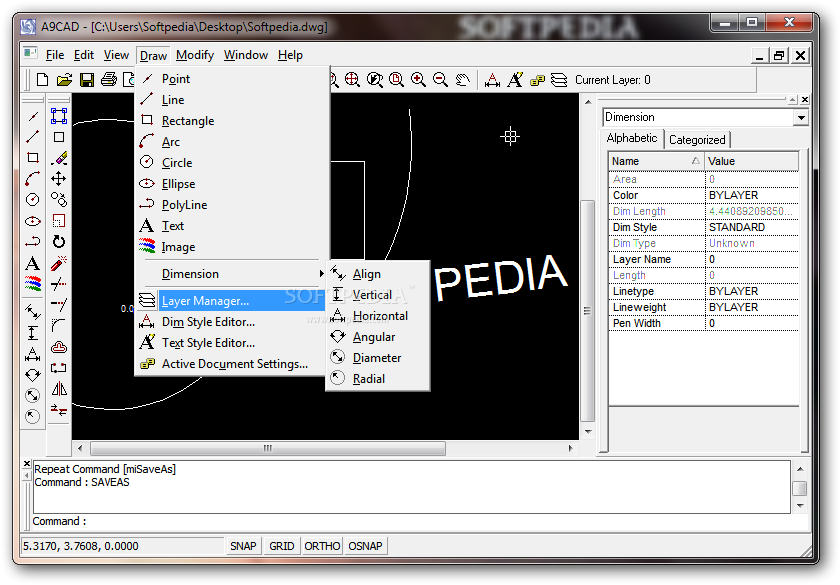Select the Circle tool in left toolbar

pyautogui.click(x=33, y=200)
